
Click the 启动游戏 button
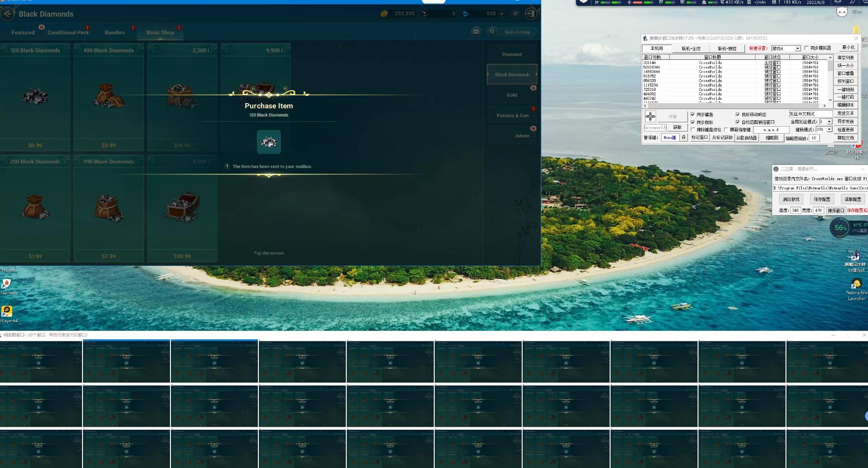tap(791, 199)
